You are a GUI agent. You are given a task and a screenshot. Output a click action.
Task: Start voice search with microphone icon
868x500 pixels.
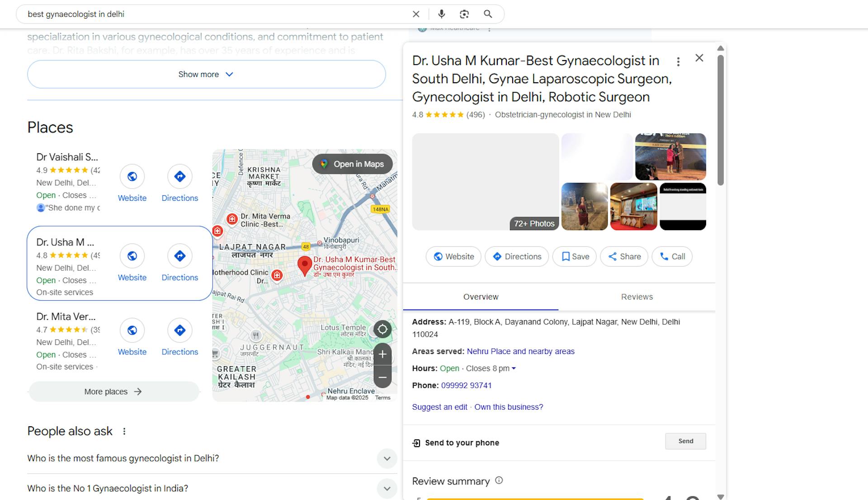[442, 14]
